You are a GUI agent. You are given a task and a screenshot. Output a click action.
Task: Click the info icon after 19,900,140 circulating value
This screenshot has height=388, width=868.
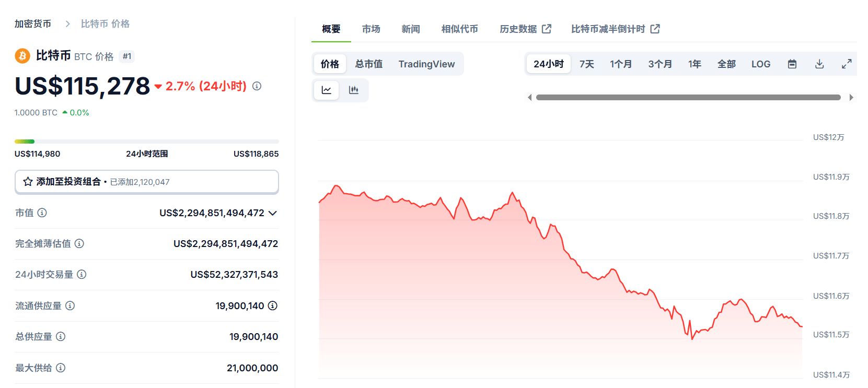coord(273,305)
